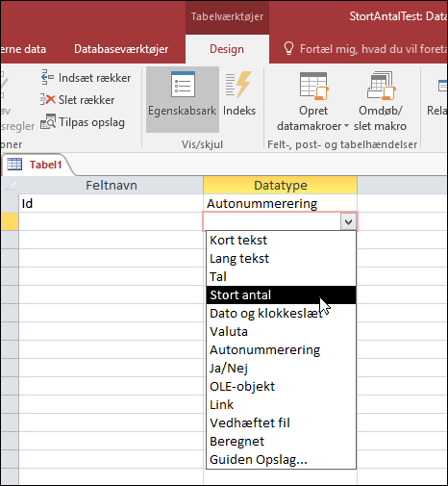Click the Tabel1 table icon on tab
Viewport: 448px width, 486px height.
14,165
